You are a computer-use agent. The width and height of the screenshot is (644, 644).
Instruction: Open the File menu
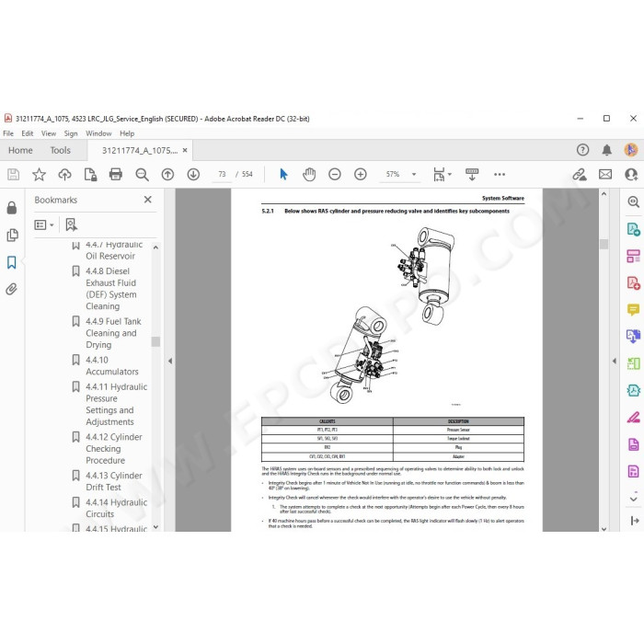(8, 133)
